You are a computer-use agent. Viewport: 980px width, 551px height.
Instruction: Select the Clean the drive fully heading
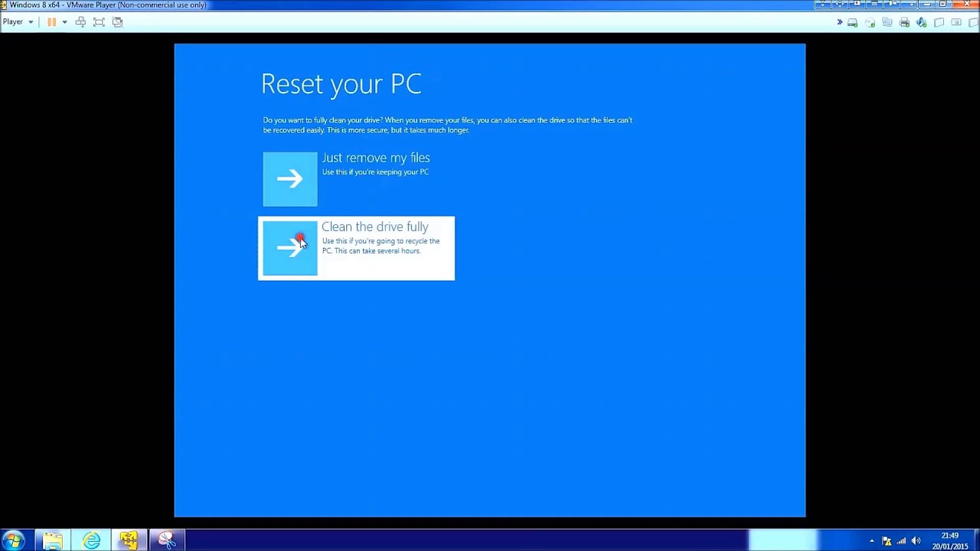[x=375, y=227]
